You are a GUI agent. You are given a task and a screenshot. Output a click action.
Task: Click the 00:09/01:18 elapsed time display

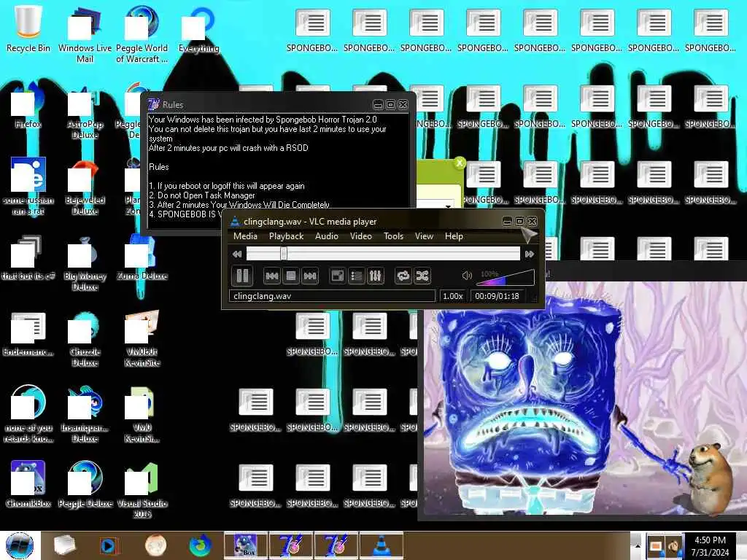point(497,296)
